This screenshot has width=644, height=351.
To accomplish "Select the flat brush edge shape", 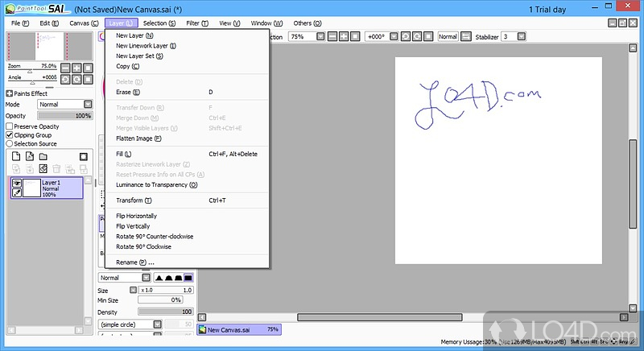I will pyautogui.click(x=188, y=278).
